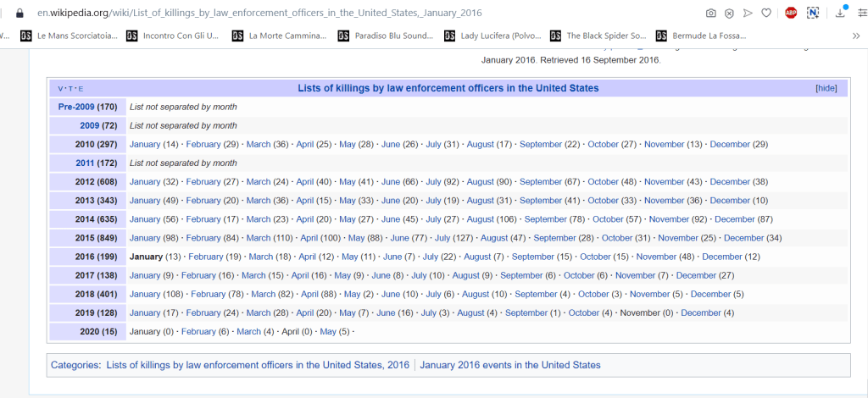Screen dimensions: 868x398
Task: Collapse the navbox using hide toggle
Action: (x=826, y=88)
